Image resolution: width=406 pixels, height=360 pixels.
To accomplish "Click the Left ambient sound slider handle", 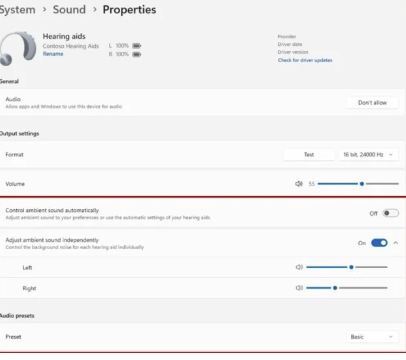I will [x=351, y=267].
